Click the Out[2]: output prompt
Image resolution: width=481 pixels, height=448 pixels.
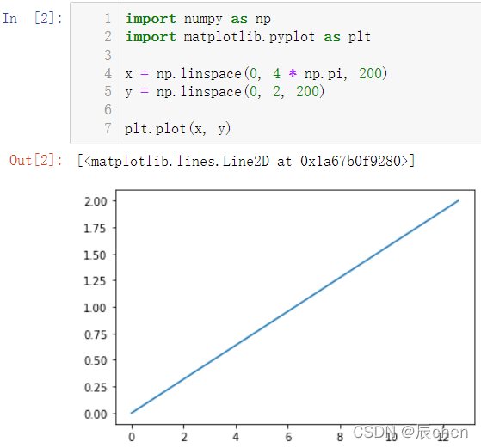pyautogui.click(x=36, y=161)
